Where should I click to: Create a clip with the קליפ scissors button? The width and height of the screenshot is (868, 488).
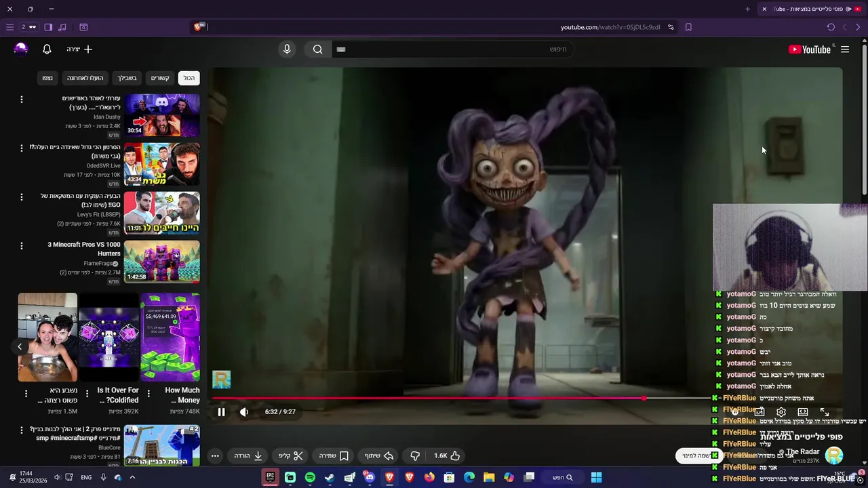291,455
